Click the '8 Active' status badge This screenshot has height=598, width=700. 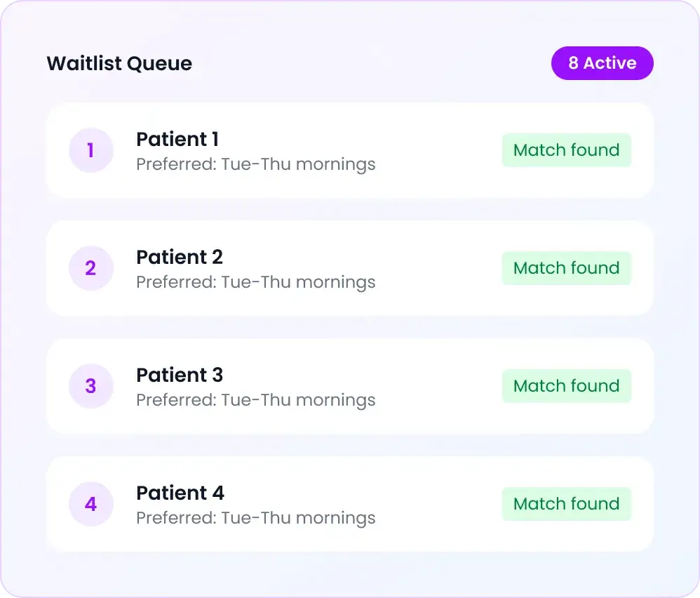602,62
